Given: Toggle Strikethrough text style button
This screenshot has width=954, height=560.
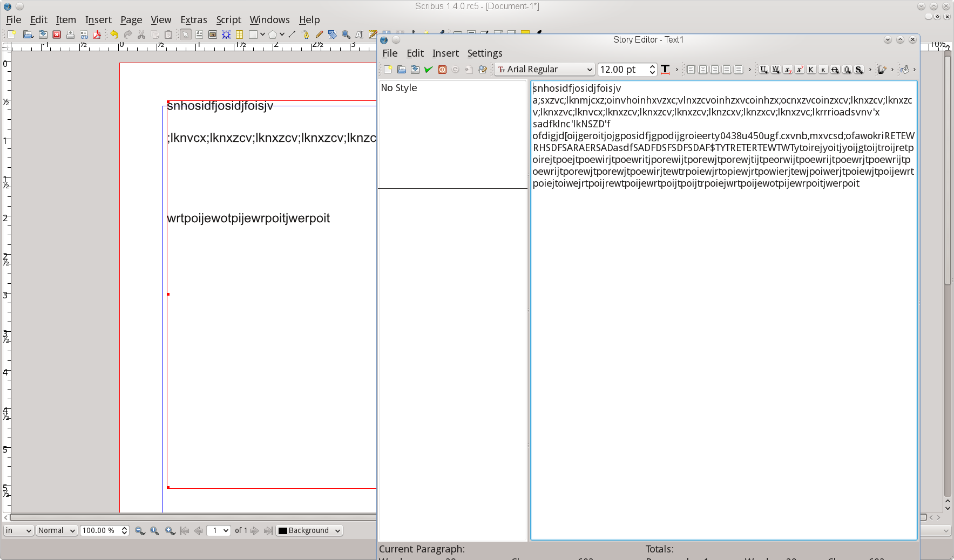Looking at the screenshot, I should [x=835, y=70].
